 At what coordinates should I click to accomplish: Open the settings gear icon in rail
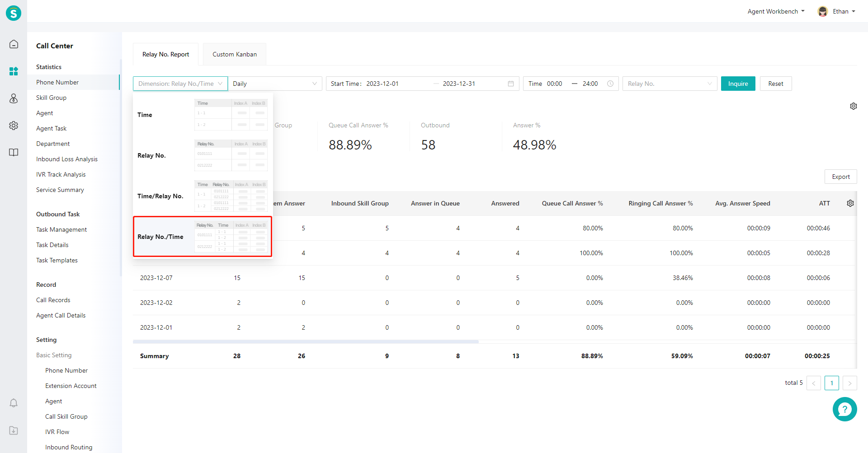14,126
